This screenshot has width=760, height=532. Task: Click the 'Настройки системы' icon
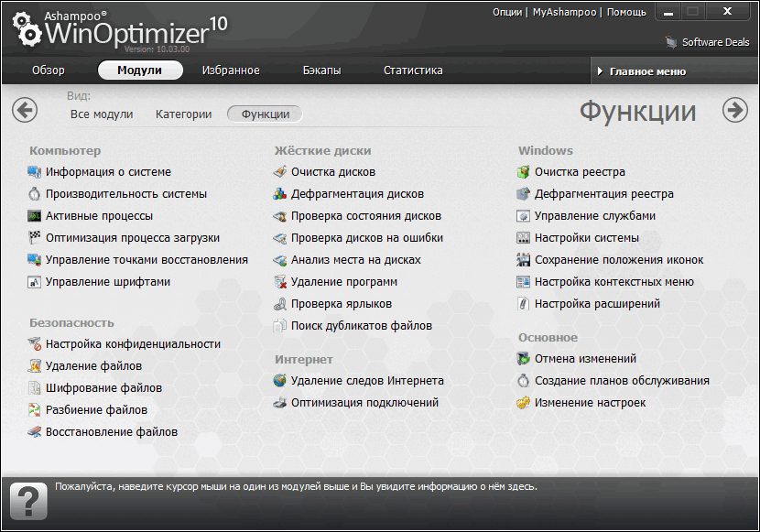coord(524,238)
